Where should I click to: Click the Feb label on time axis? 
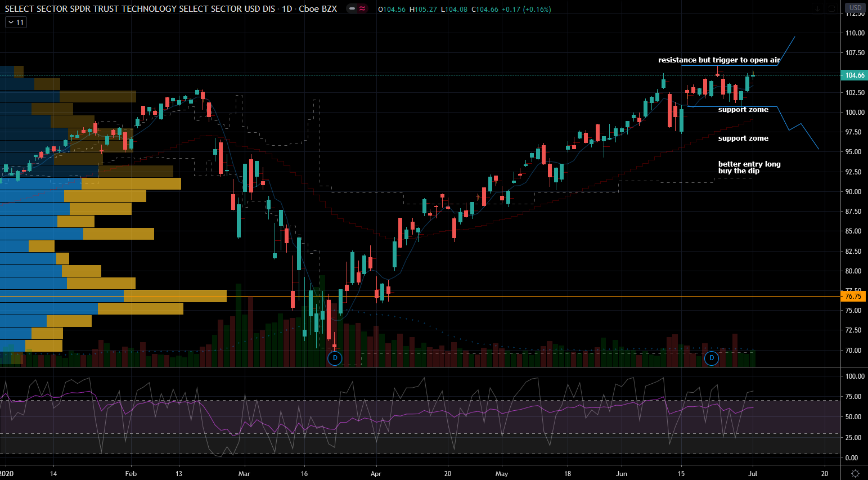pos(131,474)
